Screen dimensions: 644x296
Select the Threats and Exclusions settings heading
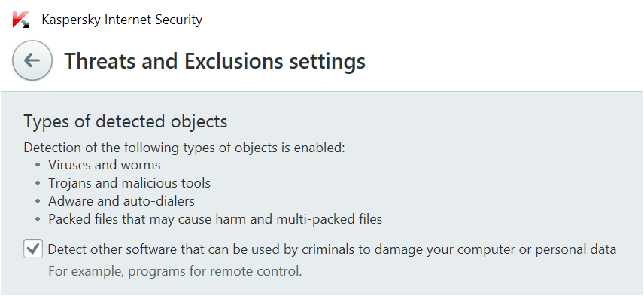215,61
